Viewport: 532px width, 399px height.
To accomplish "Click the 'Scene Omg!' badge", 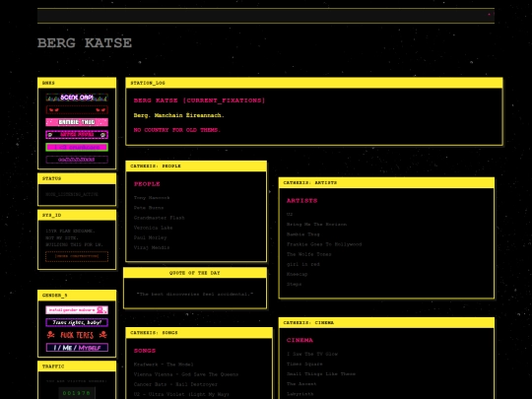I will click(x=77, y=98).
